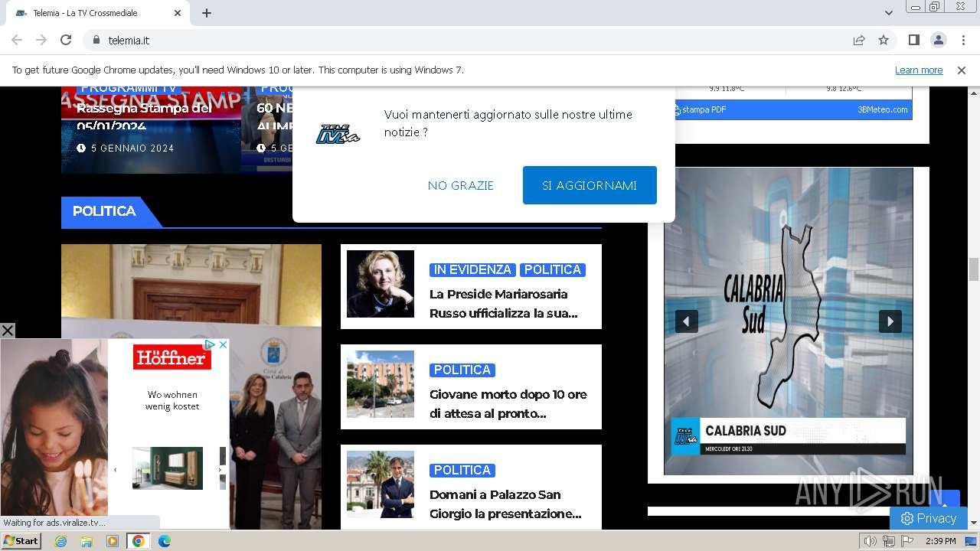Bookmark this page with star icon

[884, 40]
